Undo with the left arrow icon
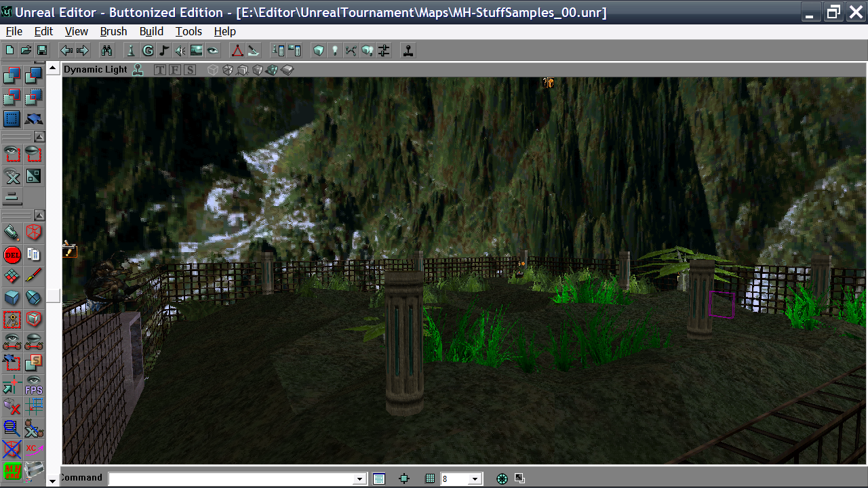868x488 pixels. [x=66, y=50]
